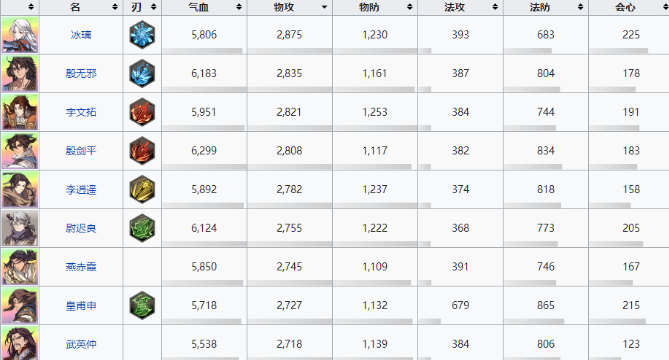
Task: Click the red fire blade icon for 宇文拓
Action: 142,112
